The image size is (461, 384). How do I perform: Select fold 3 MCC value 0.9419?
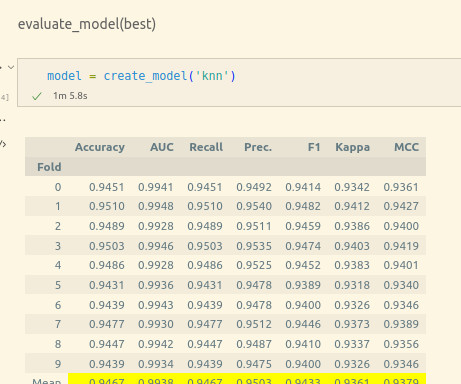(401, 246)
